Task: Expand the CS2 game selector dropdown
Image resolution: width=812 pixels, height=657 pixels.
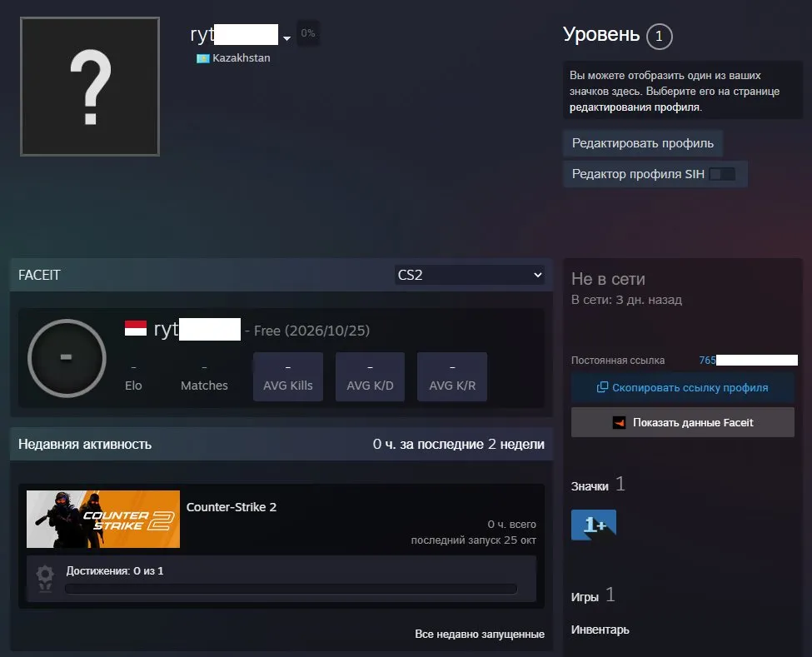Action: coord(469,275)
